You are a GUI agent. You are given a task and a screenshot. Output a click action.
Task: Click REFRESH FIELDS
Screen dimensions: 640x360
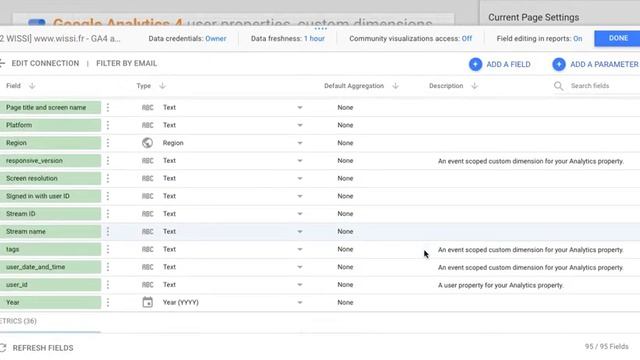coord(43,348)
